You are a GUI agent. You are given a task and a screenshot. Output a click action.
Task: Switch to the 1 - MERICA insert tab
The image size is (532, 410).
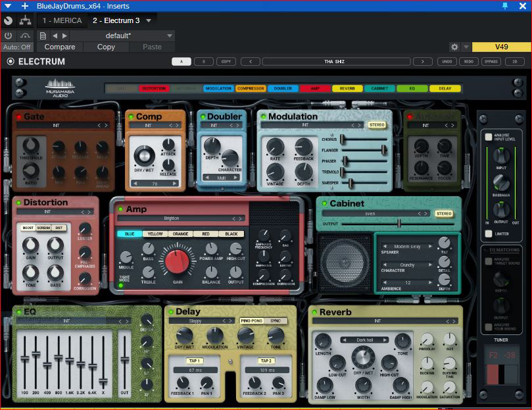click(62, 20)
